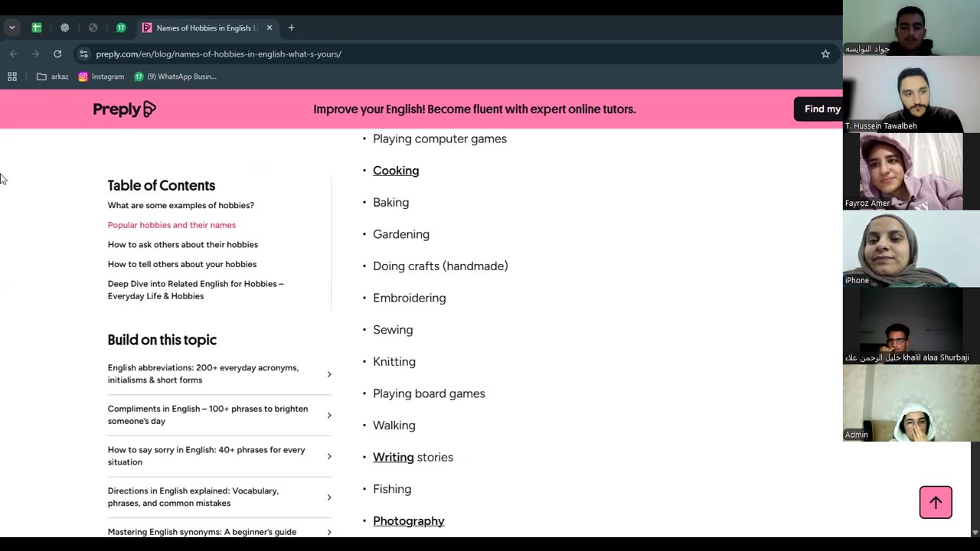Open How to say sorry in English article
Viewport: 980px width, 551px height.
coord(207,456)
